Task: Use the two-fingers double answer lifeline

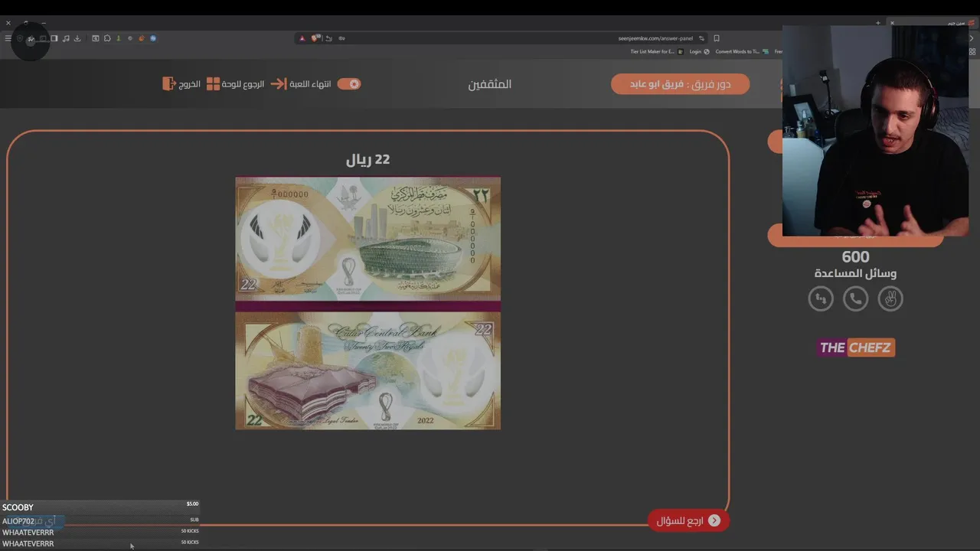Action: (890, 298)
